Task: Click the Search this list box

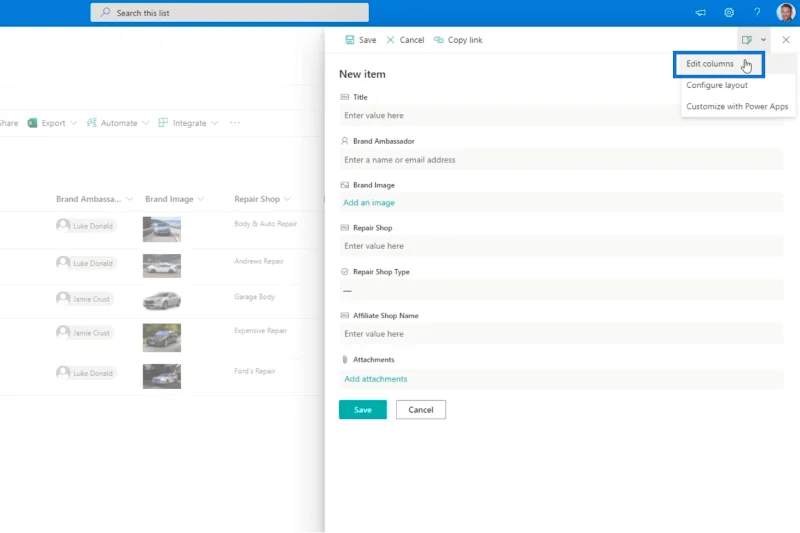Action: click(230, 12)
